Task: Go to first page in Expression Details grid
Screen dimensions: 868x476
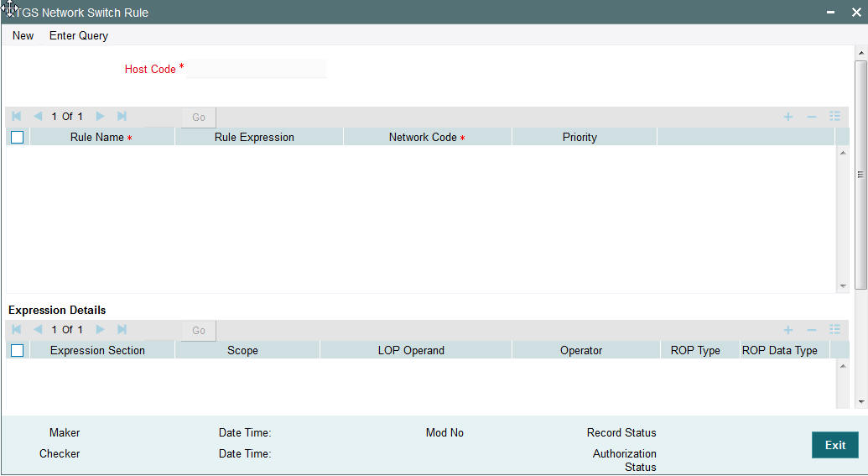Action: pyautogui.click(x=17, y=330)
